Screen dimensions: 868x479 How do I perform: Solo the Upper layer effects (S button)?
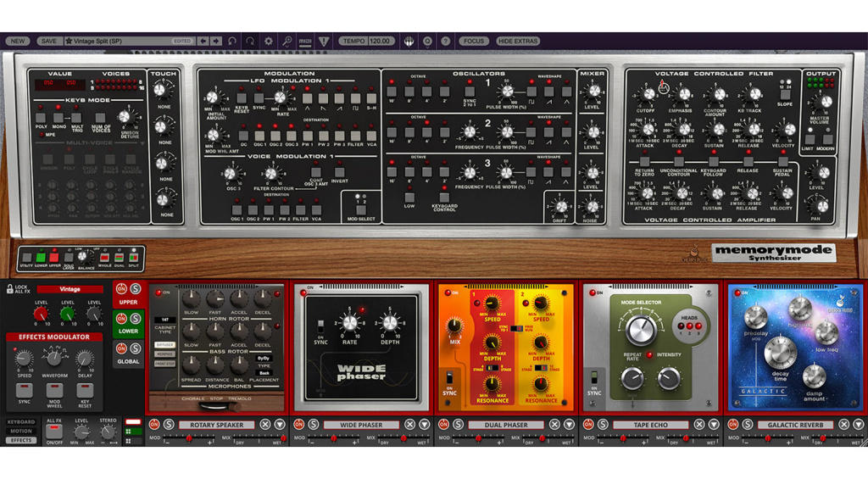click(135, 289)
